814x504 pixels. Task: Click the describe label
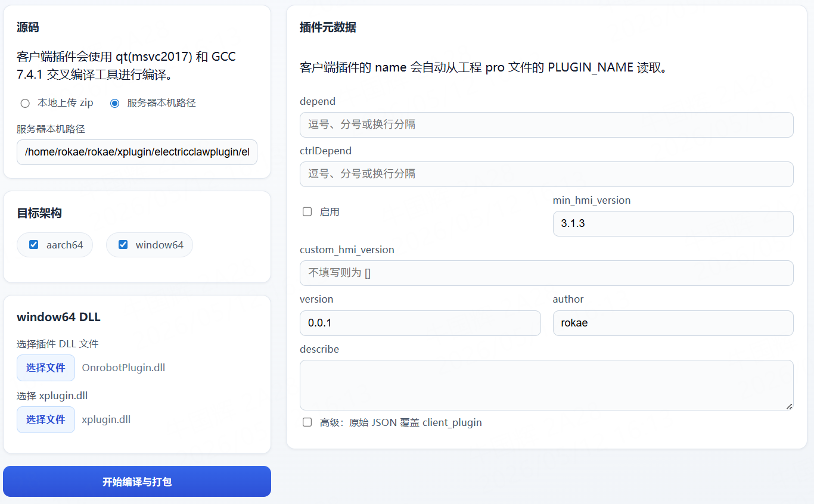319,349
